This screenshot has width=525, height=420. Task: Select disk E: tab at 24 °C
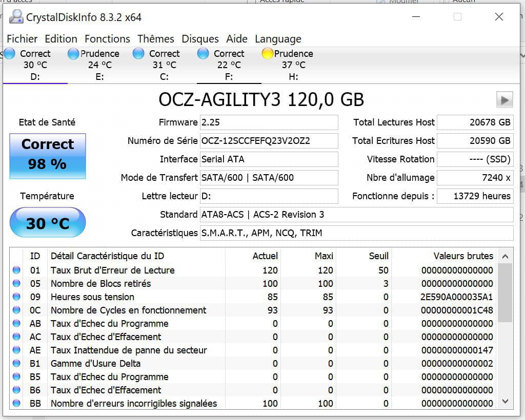[100, 65]
